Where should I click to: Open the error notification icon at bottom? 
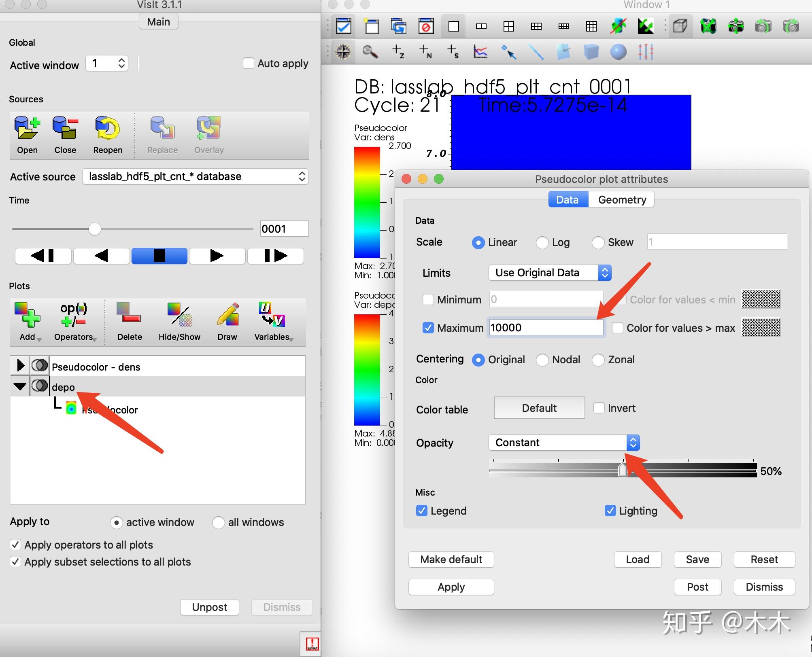point(312,644)
